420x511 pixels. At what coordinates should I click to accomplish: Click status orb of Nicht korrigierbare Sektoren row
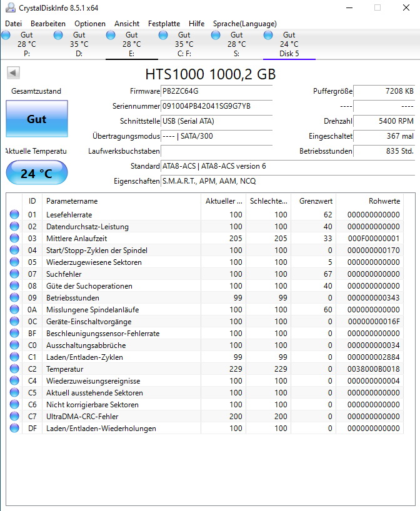(x=14, y=404)
